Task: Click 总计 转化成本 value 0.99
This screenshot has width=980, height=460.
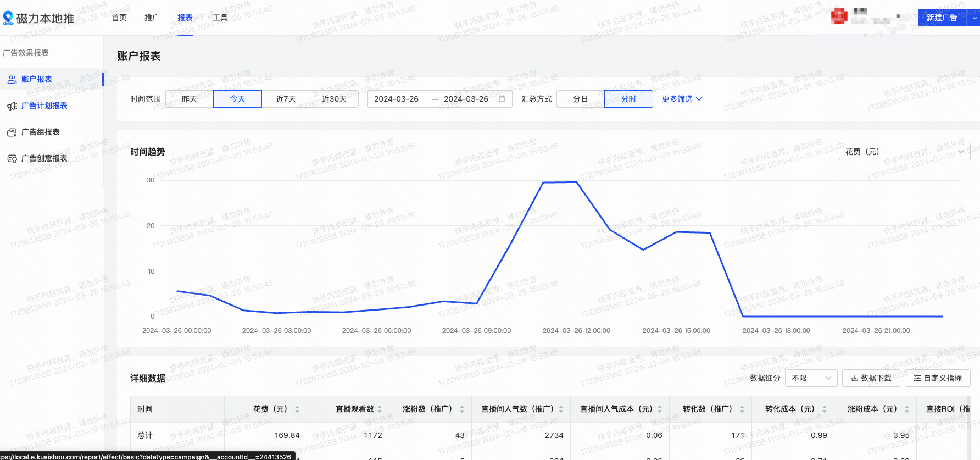Action: pyautogui.click(x=818, y=435)
